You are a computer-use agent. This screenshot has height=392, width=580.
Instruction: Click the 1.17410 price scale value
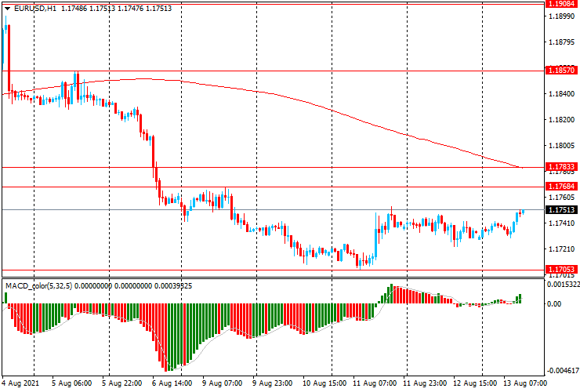pos(561,223)
